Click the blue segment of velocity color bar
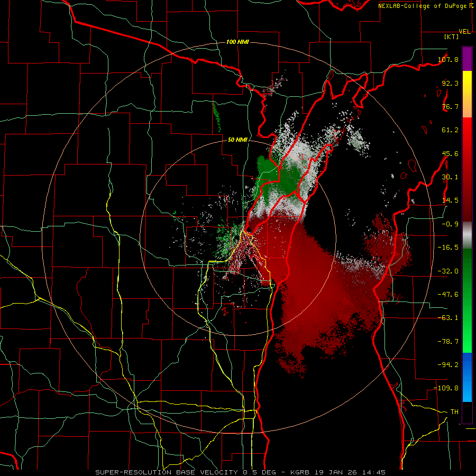476x476 pixels. click(x=467, y=377)
